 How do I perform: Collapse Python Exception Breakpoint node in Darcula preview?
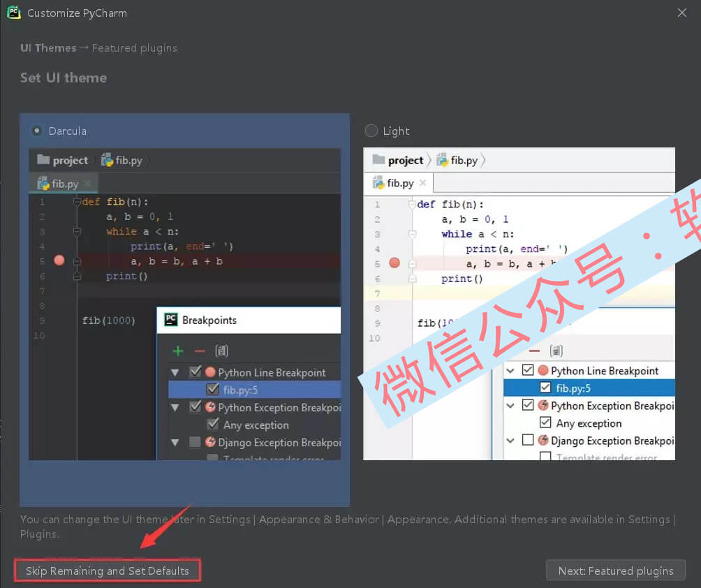(175, 407)
